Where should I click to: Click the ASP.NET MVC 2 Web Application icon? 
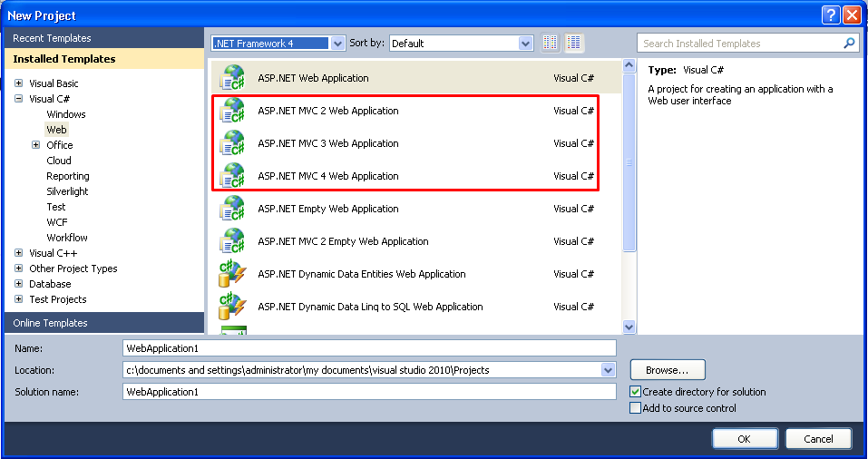[x=232, y=111]
